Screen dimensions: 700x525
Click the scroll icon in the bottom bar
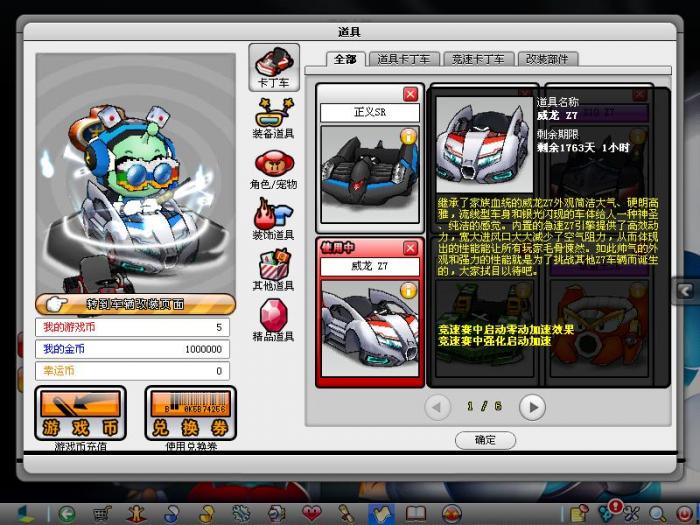click(346, 514)
